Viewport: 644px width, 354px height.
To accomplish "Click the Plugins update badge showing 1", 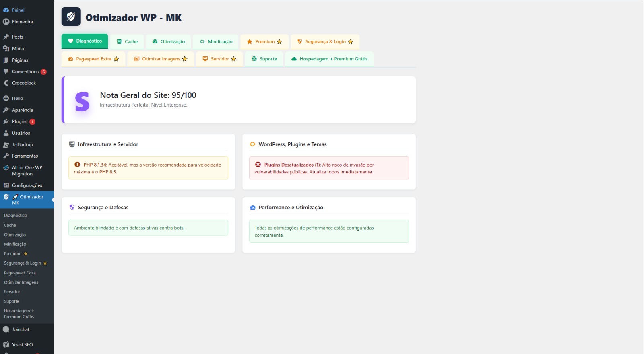I will tap(32, 121).
